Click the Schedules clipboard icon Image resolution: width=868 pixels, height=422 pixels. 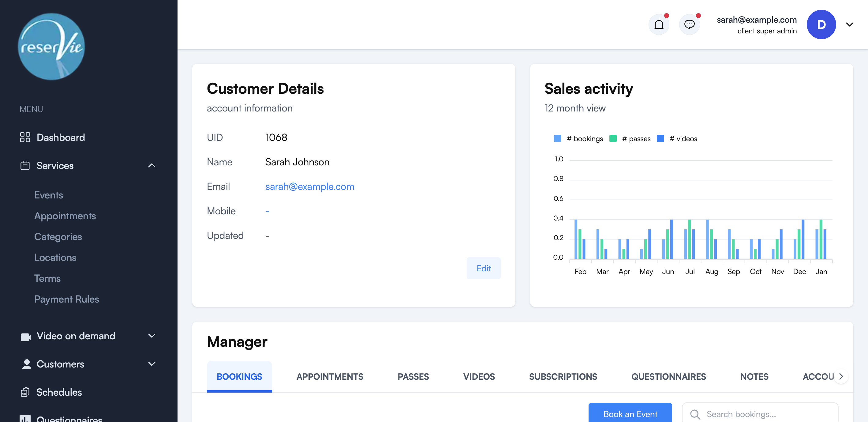coord(26,392)
